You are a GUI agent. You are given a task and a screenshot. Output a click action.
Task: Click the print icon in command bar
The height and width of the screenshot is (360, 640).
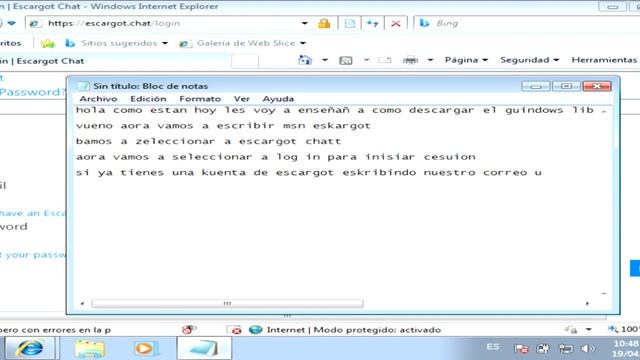[410, 60]
